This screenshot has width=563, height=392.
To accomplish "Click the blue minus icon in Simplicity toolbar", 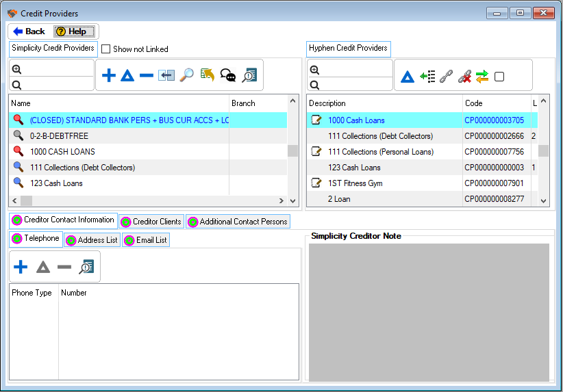I will click(147, 76).
